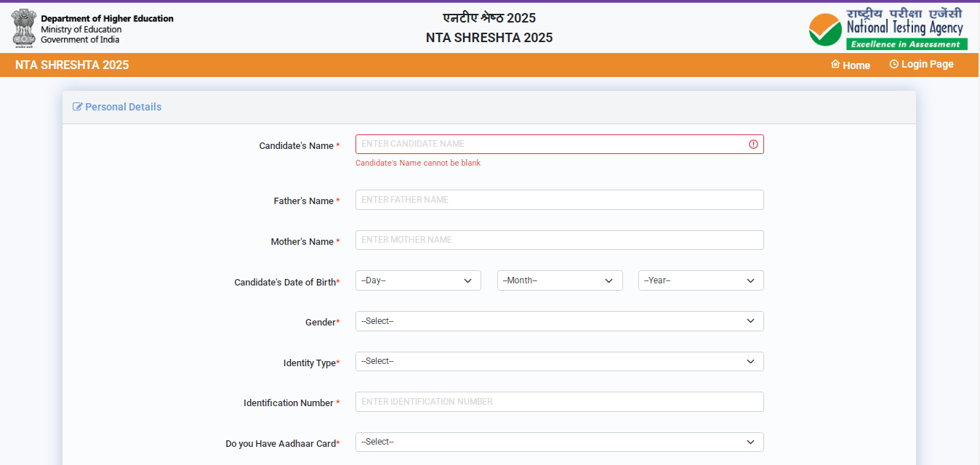The height and width of the screenshot is (465, 980).
Task: Click the clock icon beside Login Page
Action: (x=893, y=64)
